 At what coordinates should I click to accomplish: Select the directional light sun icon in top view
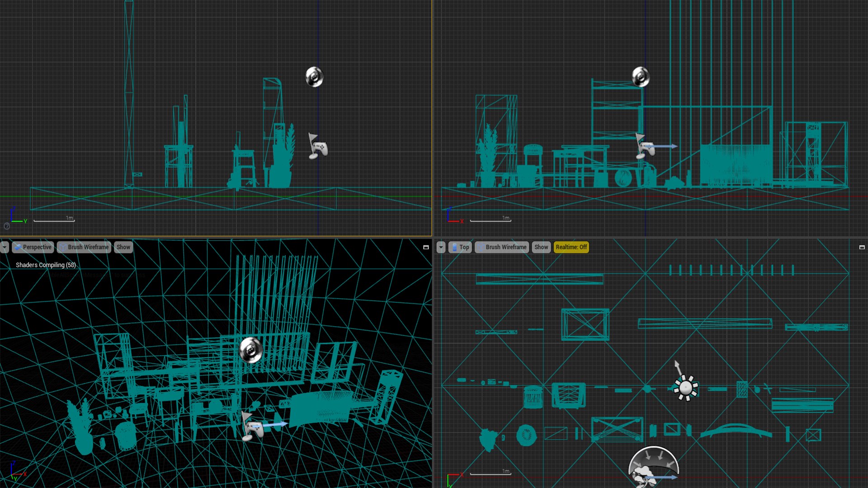coord(686,388)
